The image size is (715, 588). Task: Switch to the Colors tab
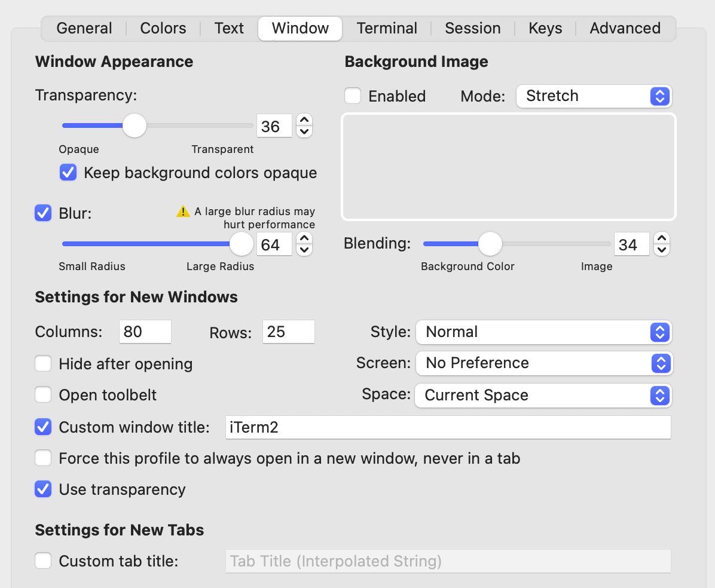point(162,27)
